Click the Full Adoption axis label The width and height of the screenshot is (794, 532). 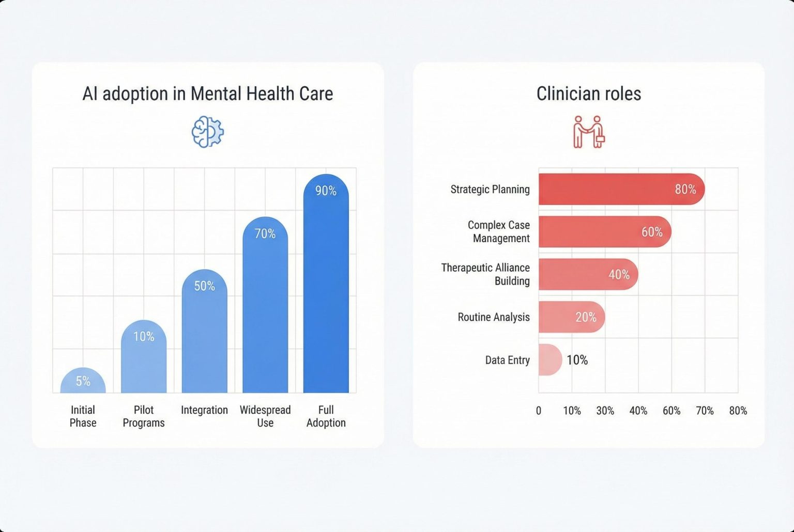tap(326, 416)
